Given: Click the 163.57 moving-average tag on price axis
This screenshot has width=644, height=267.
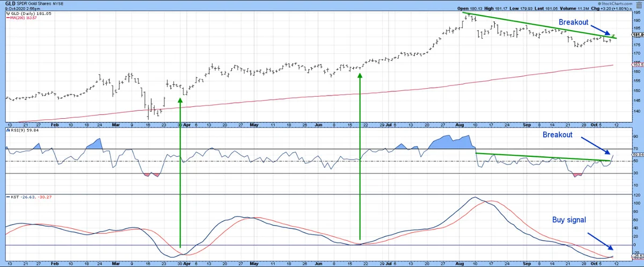Looking at the screenshot, I should 638,63.
